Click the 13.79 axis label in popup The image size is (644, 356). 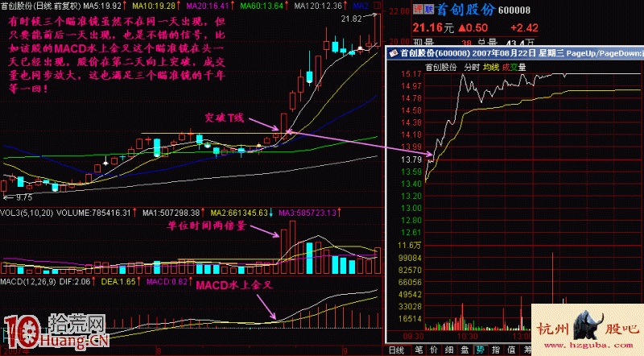point(411,159)
